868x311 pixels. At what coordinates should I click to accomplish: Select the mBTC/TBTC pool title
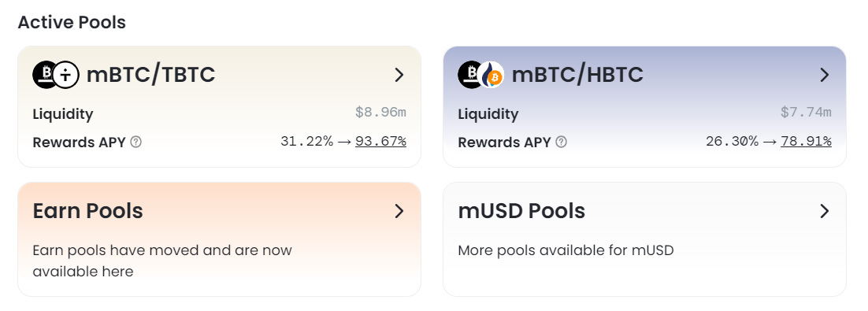click(x=150, y=75)
